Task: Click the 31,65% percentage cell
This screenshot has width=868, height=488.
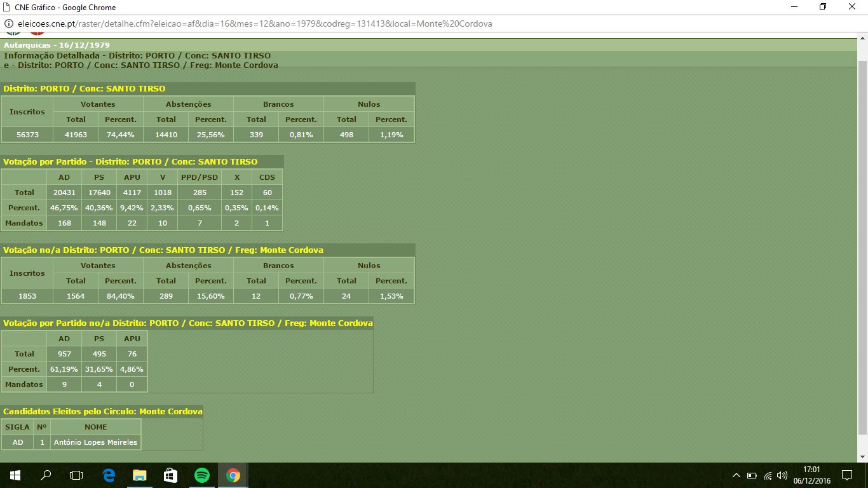Action: tap(98, 369)
